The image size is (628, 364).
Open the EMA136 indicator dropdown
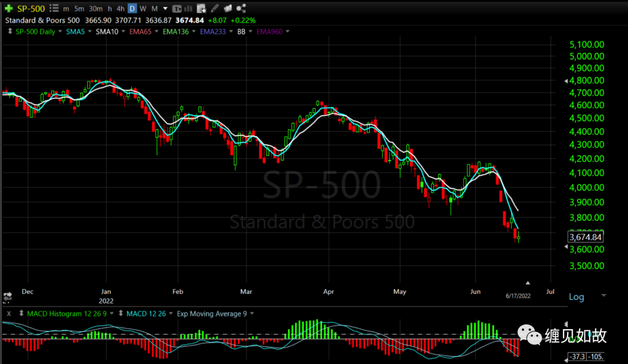click(x=194, y=31)
